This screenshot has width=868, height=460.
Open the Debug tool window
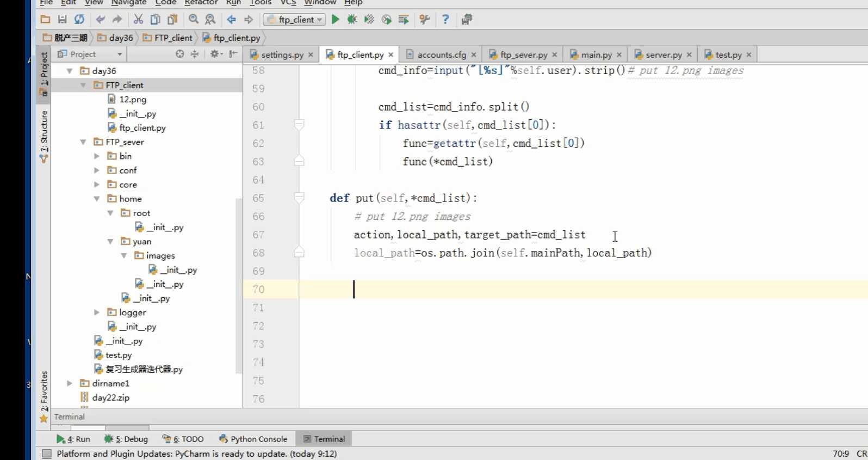pyautogui.click(x=126, y=439)
